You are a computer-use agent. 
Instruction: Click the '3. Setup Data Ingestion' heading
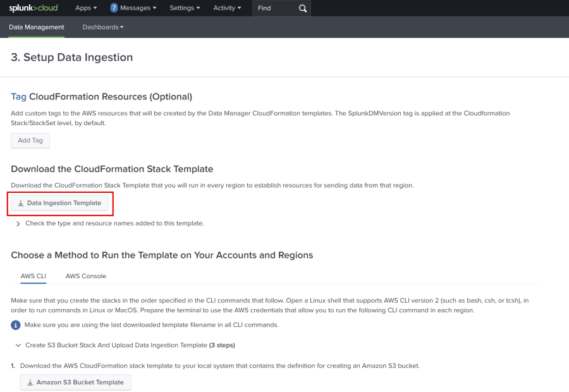coord(72,58)
